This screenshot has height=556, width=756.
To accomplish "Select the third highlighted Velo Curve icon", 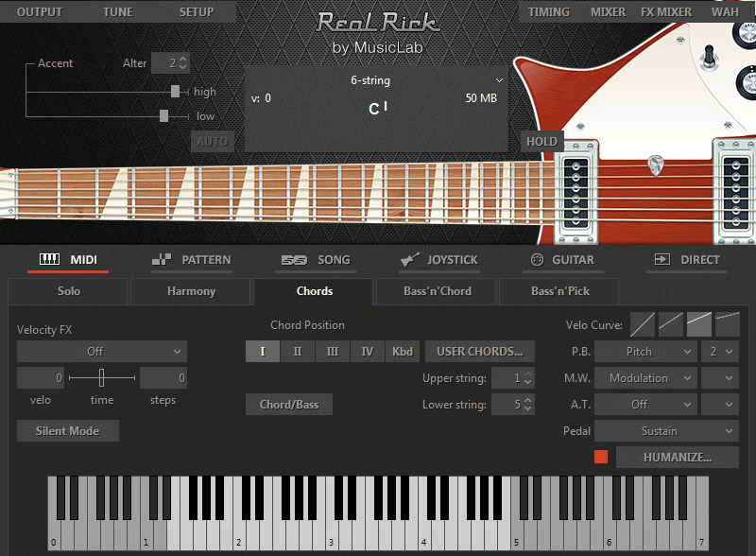I will 699,324.
